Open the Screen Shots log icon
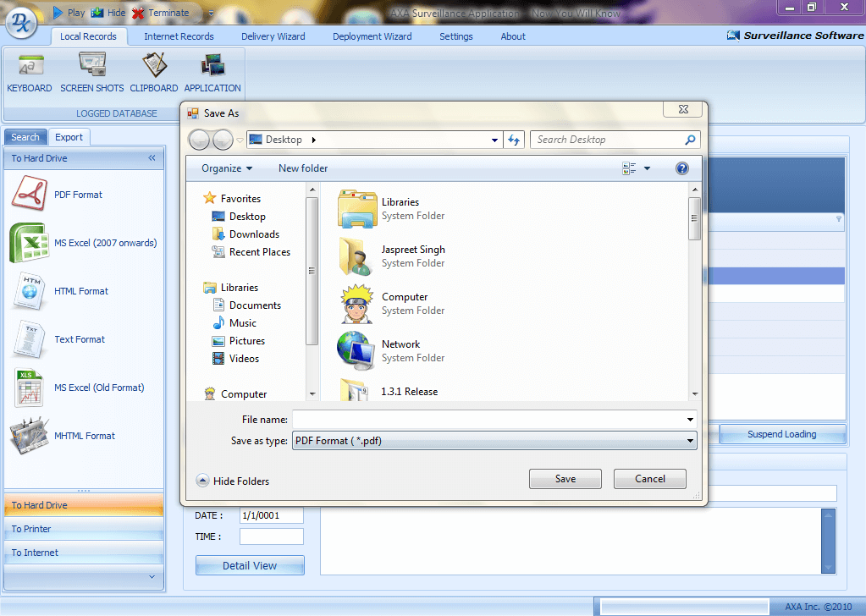 pos(91,66)
